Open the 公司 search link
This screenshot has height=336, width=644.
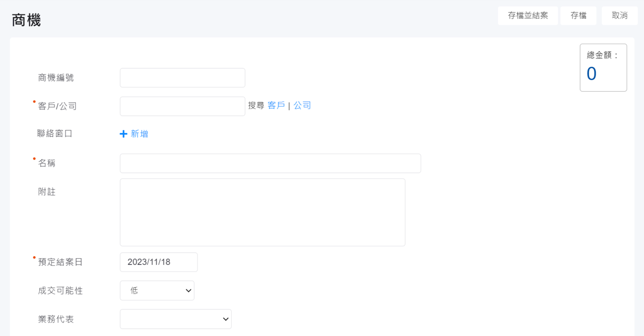click(302, 105)
